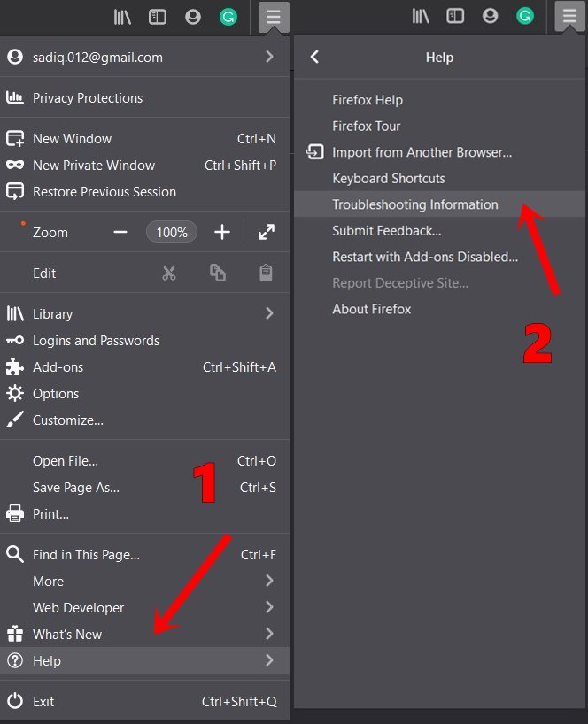This screenshot has height=724, width=588.
Task: Open Firefox account icon in left toolbar
Action: pyautogui.click(x=193, y=17)
